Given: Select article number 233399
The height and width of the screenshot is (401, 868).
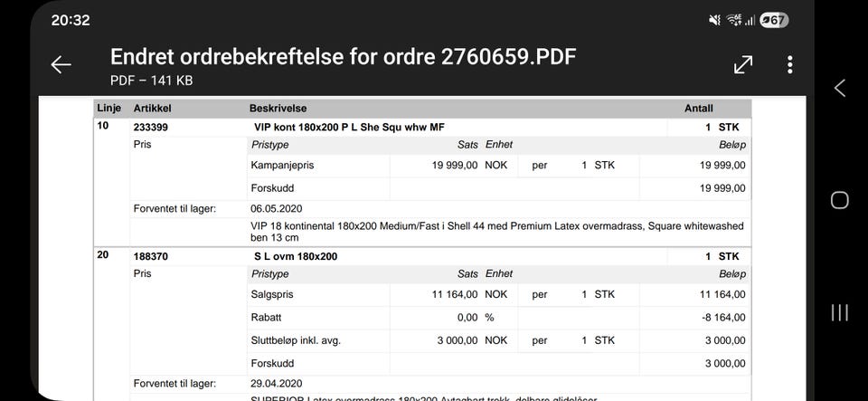Looking at the screenshot, I should point(150,128).
